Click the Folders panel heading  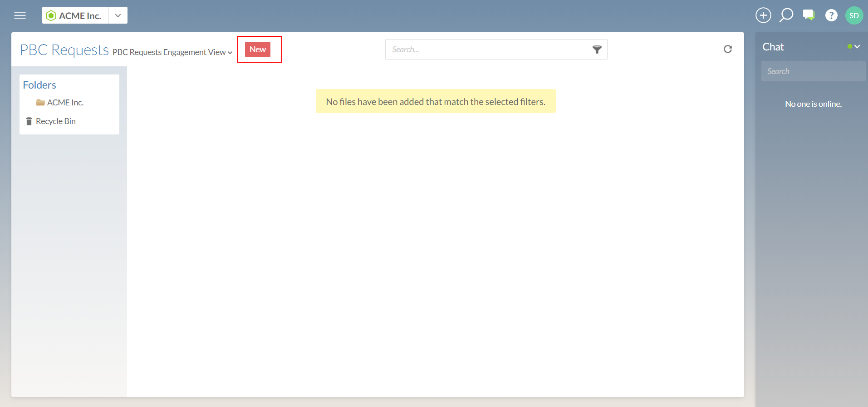[x=39, y=85]
